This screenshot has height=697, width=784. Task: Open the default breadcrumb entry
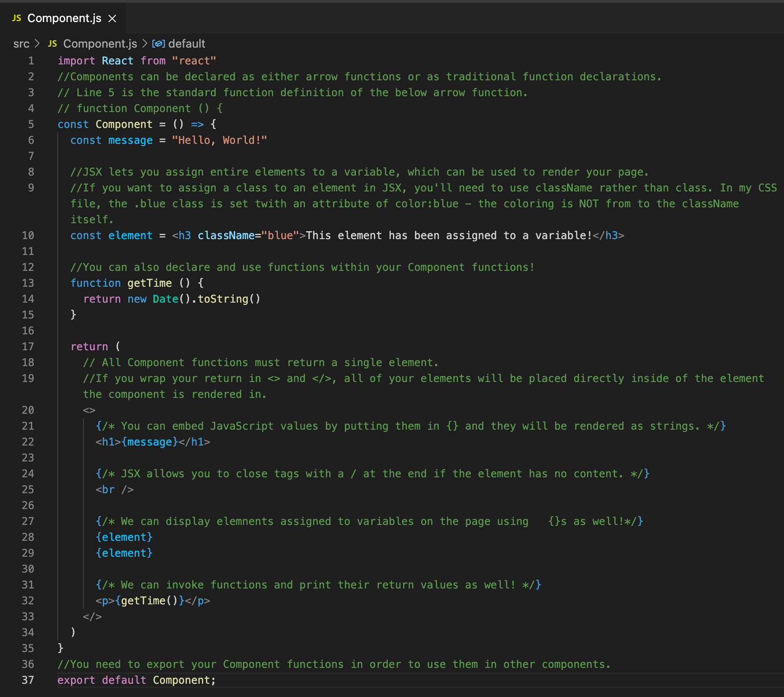click(187, 44)
